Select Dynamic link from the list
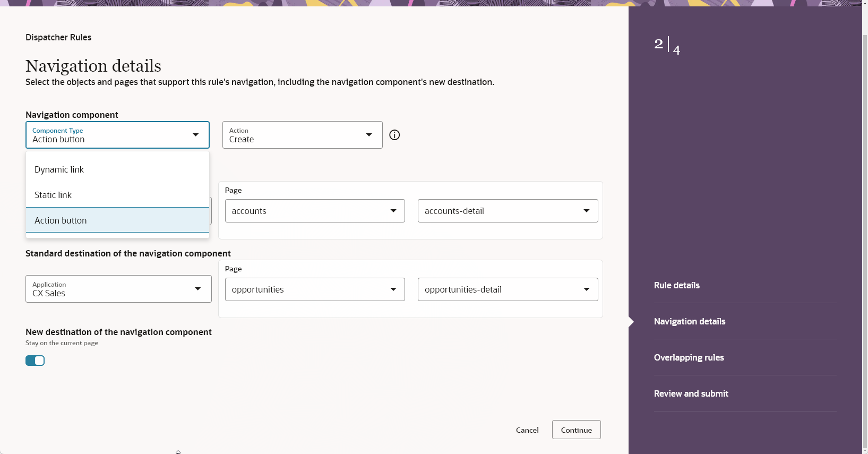Viewport: 868px width, 454px height. [x=59, y=170]
